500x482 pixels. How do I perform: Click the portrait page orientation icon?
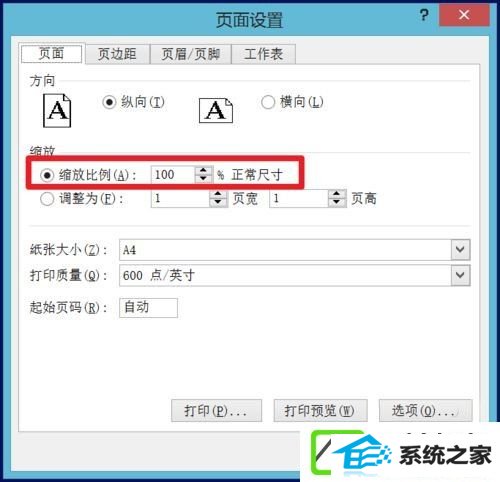pos(57,111)
